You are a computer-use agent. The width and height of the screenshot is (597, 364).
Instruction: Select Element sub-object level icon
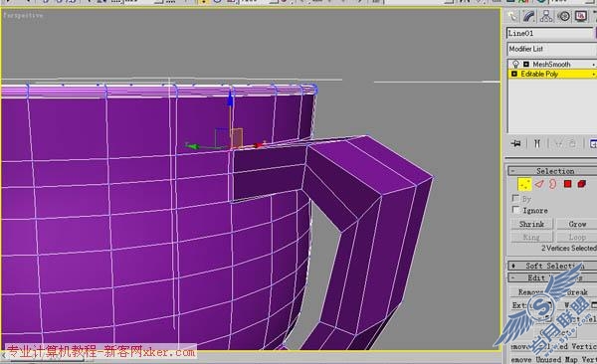pyautogui.click(x=581, y=184)
